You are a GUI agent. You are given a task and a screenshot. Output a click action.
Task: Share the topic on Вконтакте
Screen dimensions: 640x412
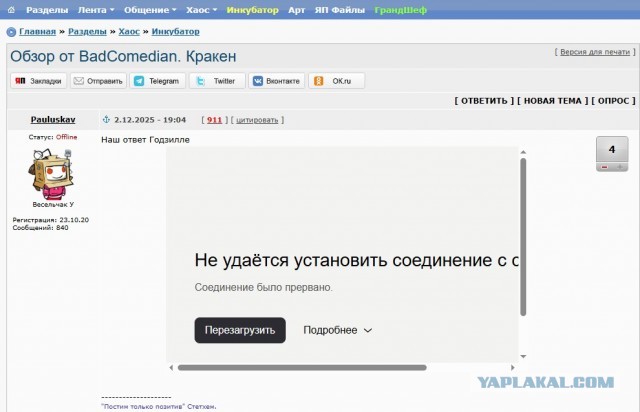click(276, 81)
